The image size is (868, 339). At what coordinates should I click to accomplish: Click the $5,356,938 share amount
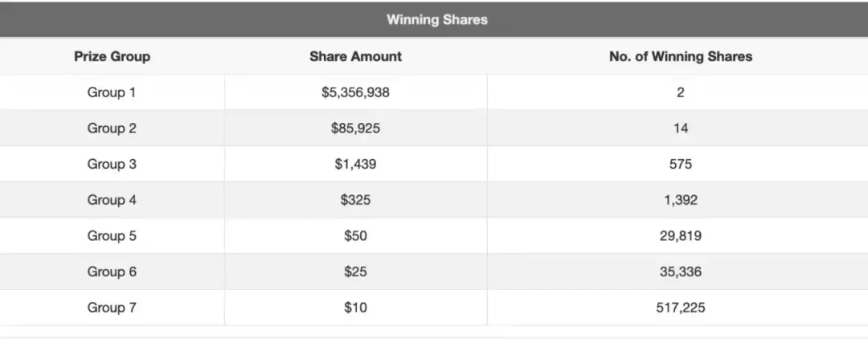[x=355, y=92]
